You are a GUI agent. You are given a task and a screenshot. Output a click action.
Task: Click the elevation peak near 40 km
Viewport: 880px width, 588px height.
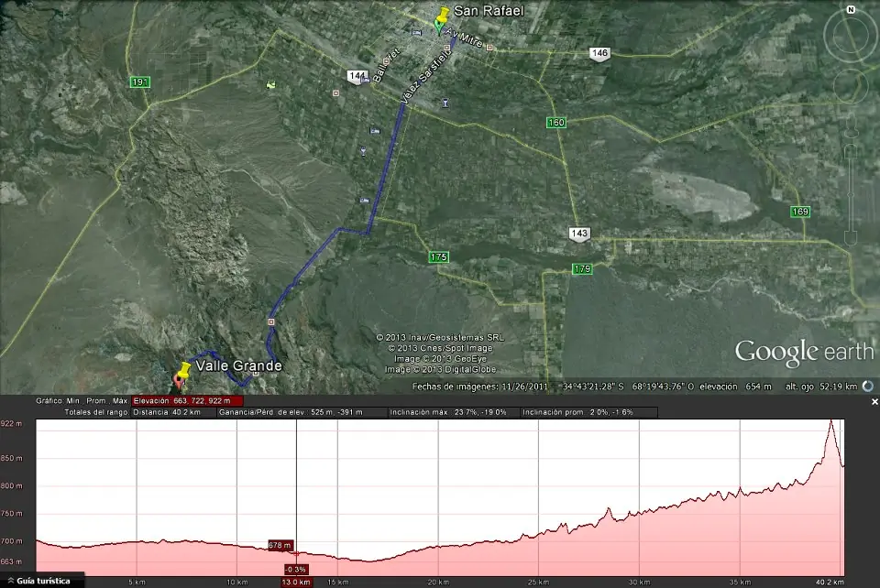click(831, 421)
